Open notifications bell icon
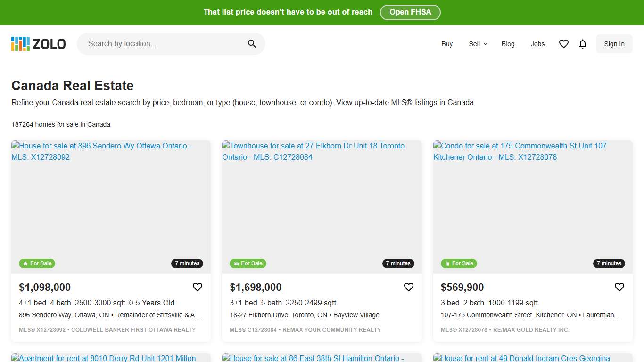This screenshot has width=644, height=362. pyautogui.click(x=583, y=44)
